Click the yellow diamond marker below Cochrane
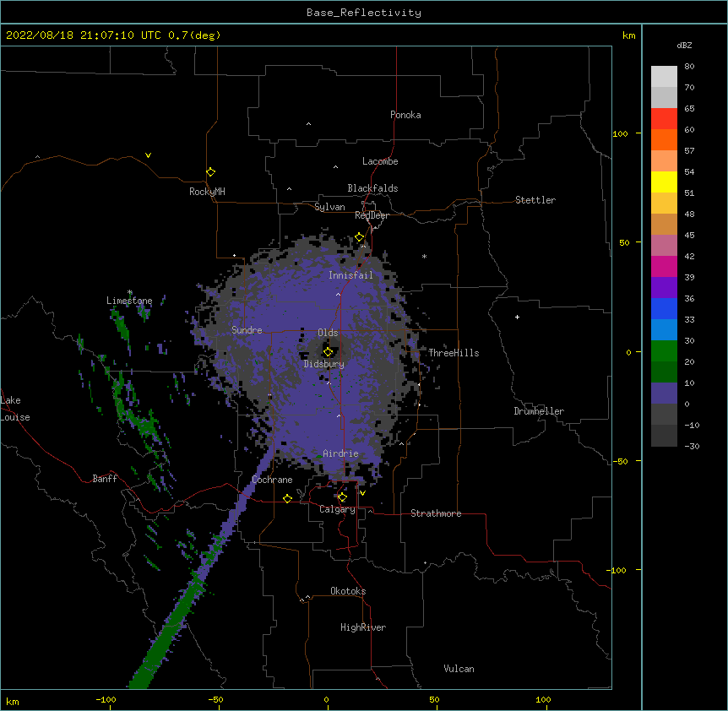This screenshot has width=728, height=711. click(287, 498)
